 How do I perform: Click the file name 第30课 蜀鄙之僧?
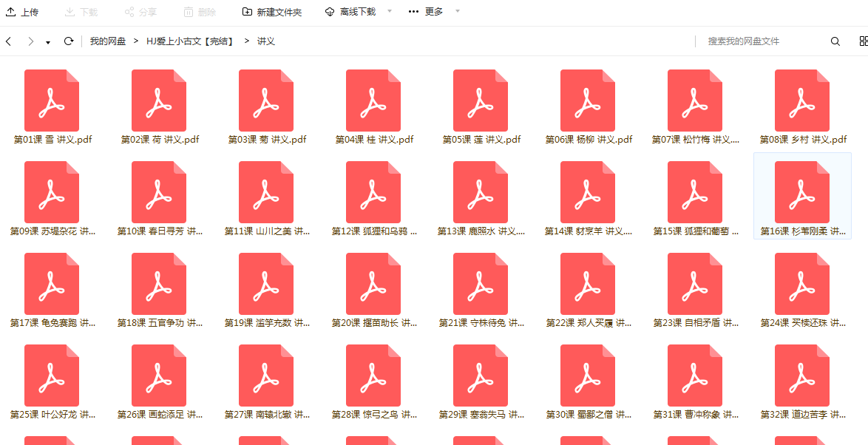(589, 415)
